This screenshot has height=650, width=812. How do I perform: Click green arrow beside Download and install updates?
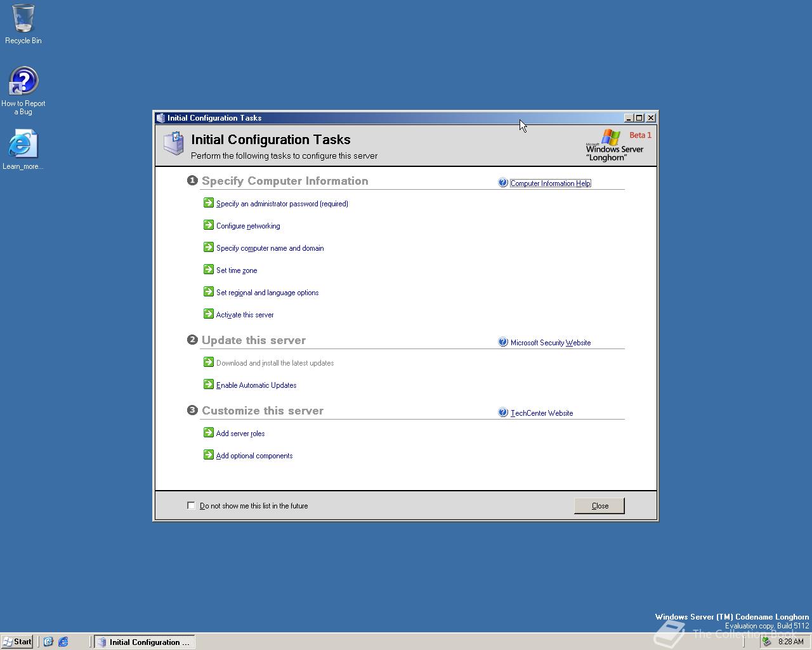tap(209, 362)
